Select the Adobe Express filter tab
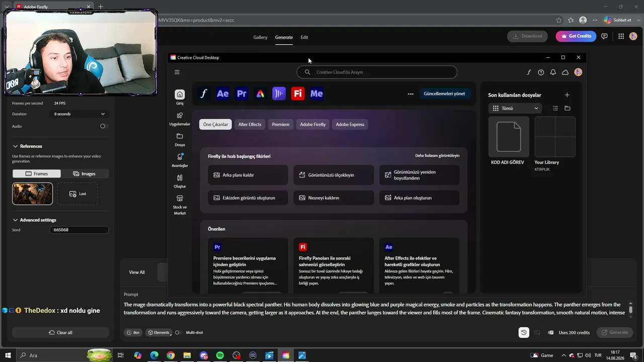This screenshot has width=644, height=362. [350, 124]
